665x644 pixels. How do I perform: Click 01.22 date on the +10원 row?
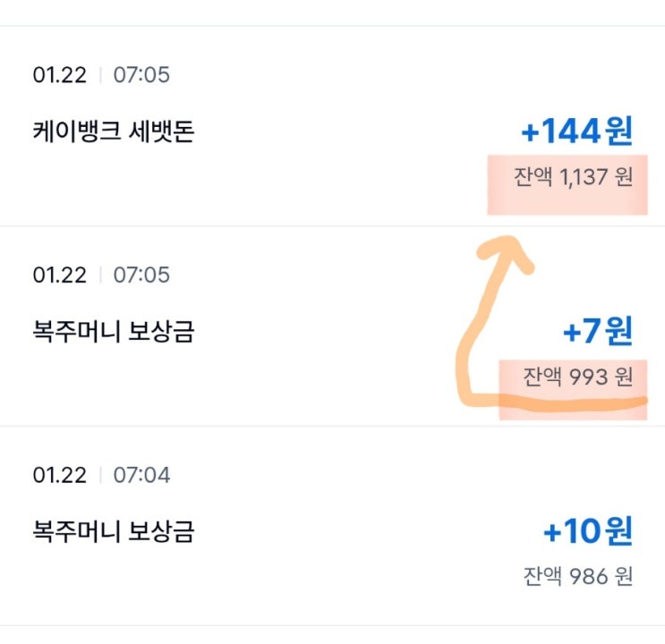pos(57,475)
